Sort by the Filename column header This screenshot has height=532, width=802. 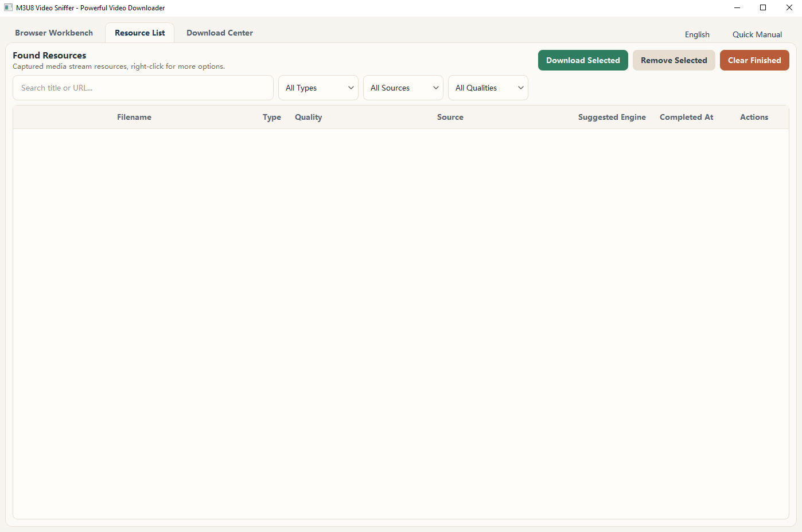tap(134, 117)
